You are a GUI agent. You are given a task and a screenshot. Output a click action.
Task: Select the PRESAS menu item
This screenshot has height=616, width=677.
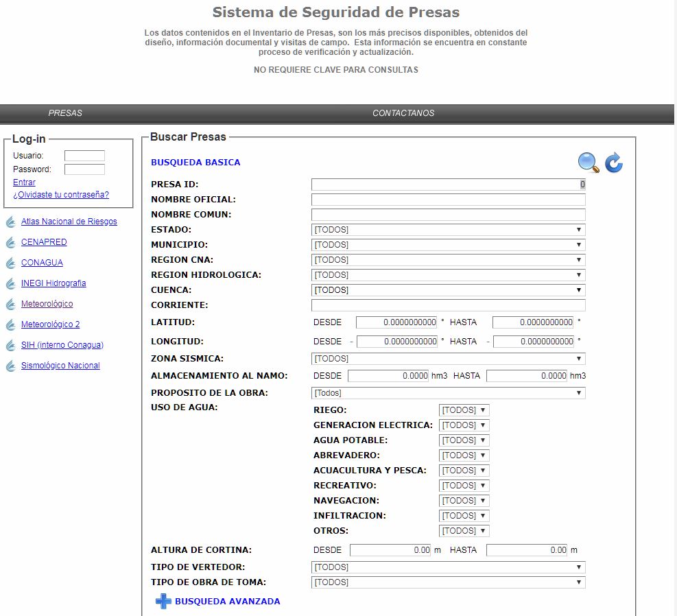[66, 113]
